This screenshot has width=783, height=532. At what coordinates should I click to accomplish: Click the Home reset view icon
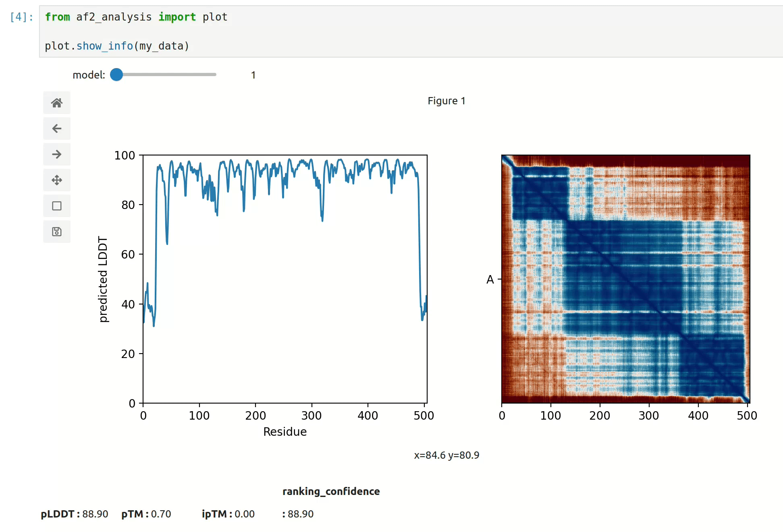(x=57, y=103)
